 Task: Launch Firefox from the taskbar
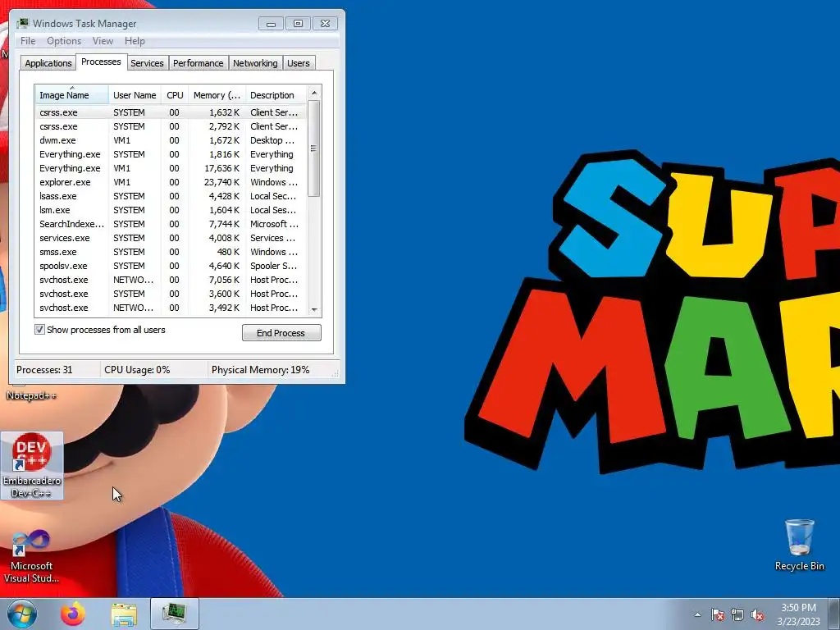73,614
